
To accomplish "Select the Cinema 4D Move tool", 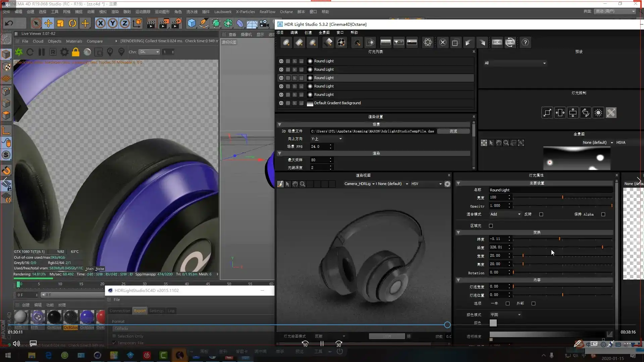I will (48, 23).
